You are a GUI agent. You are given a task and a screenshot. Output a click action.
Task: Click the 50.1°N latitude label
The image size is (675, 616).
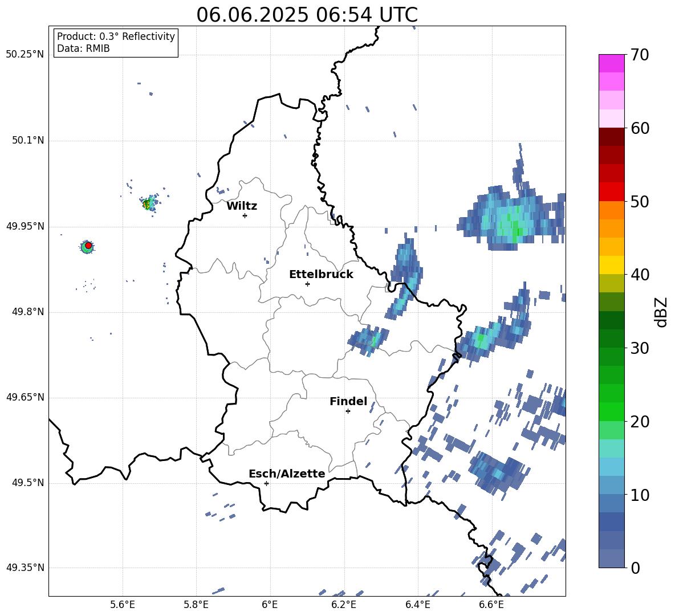tap(27, 141)
